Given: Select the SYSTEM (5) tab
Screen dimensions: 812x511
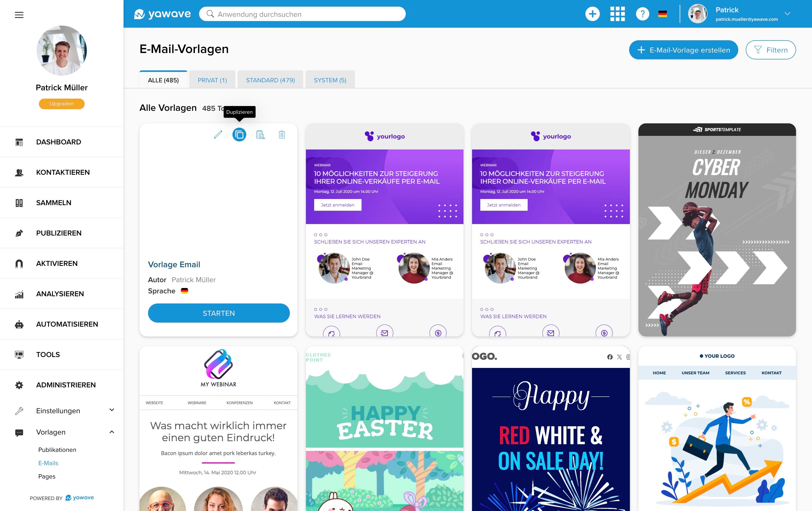Looking at the screenshot, I should click(x=330, y=80).
